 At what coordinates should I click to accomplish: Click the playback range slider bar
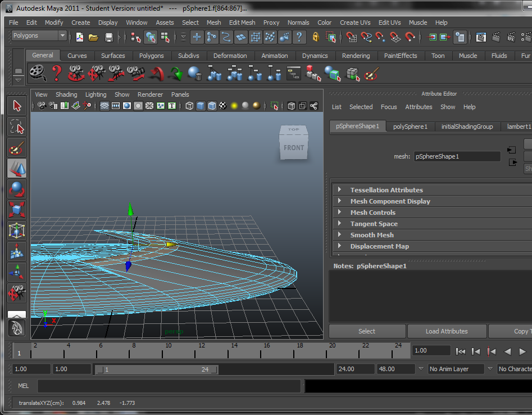(157, 369)
